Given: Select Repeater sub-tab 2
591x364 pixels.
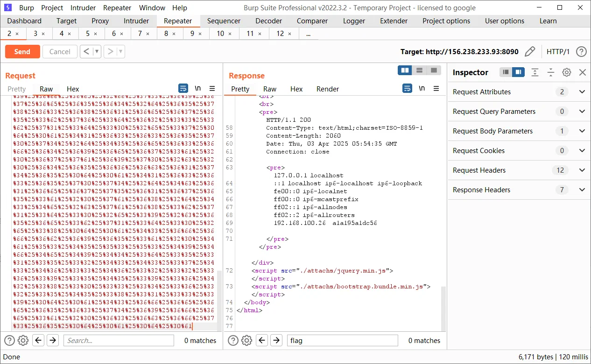Looking at the screenshot, I should (x=9, y=34).
